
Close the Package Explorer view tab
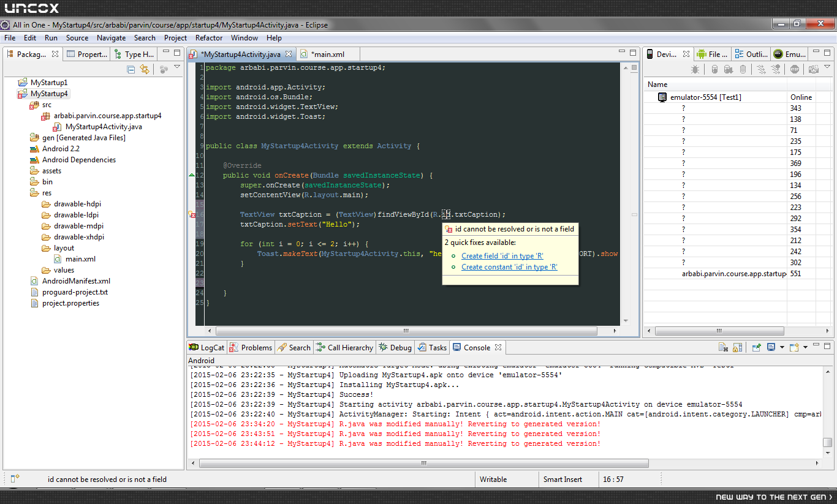[x=55, y=55]
